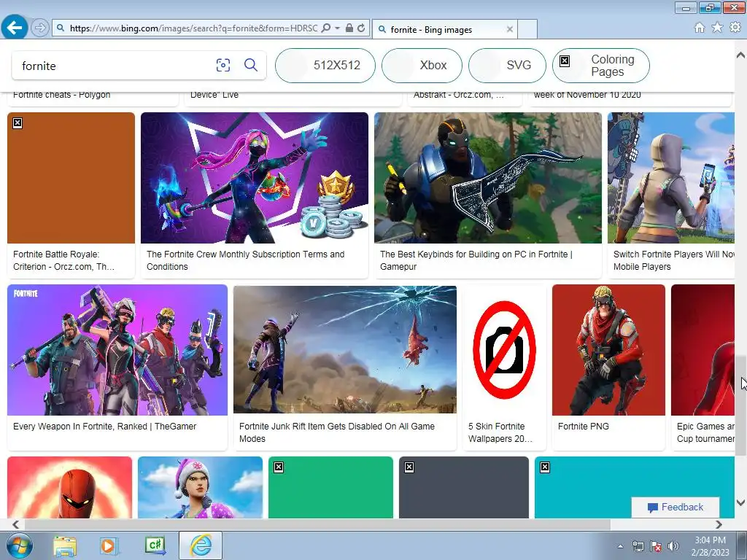Go back using the browser back arrow
This screenshot has height=560, width=747.
pos(15,27)
